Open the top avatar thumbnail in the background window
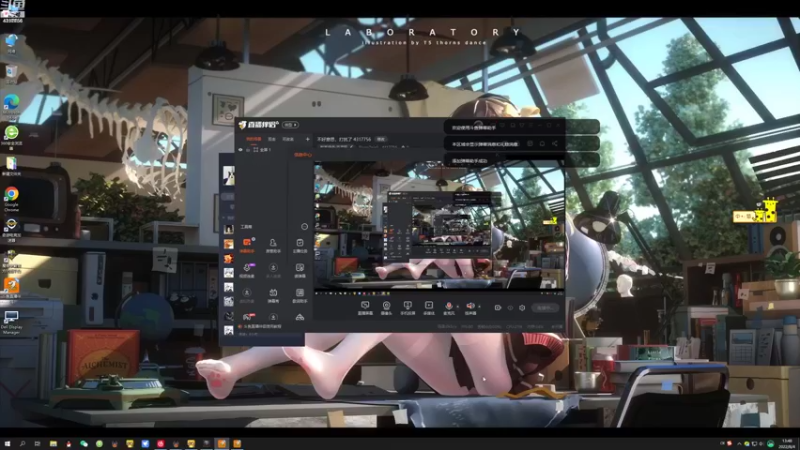800x450 pixels. coord(229,175)
